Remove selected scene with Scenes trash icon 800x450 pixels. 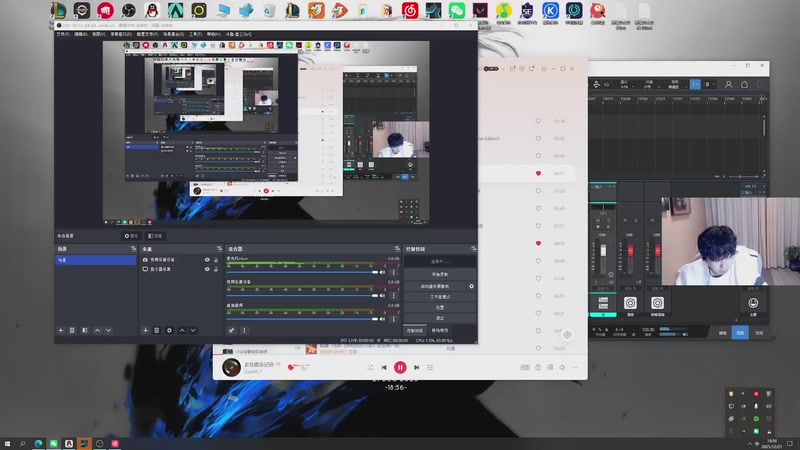[x=72, y=331]
